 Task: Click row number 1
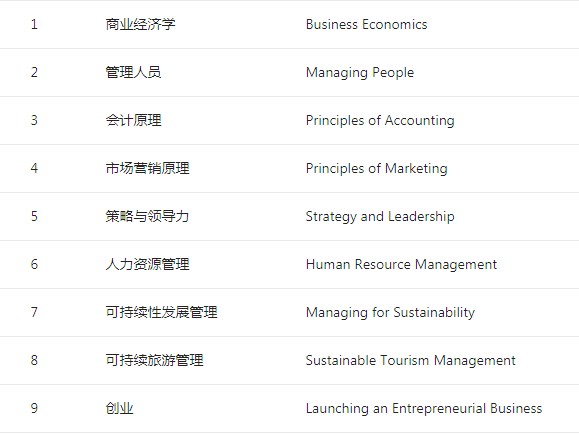click(34, 24)
